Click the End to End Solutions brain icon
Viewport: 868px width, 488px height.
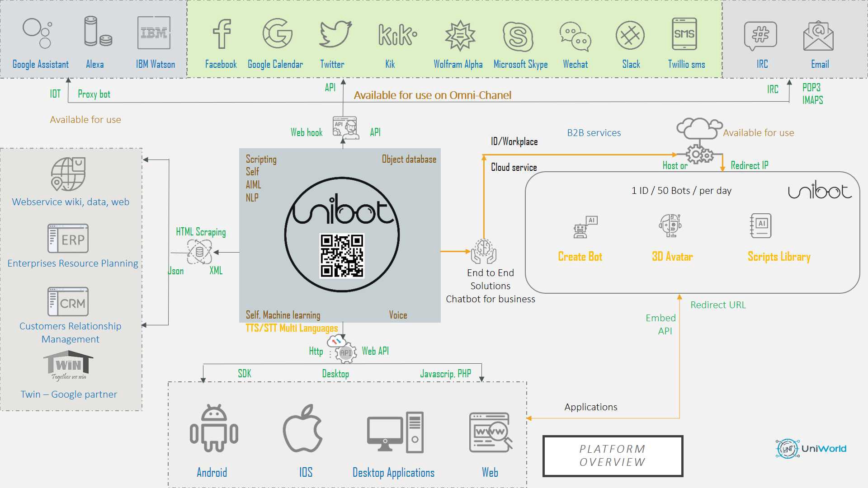point(484,251)
